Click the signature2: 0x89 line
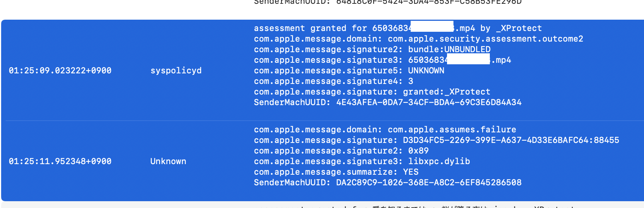Screen dimensions: 644x208 coord(341,151)
